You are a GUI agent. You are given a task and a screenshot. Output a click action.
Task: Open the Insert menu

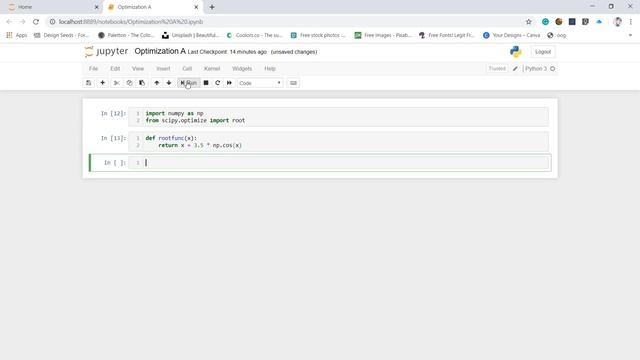163,69
